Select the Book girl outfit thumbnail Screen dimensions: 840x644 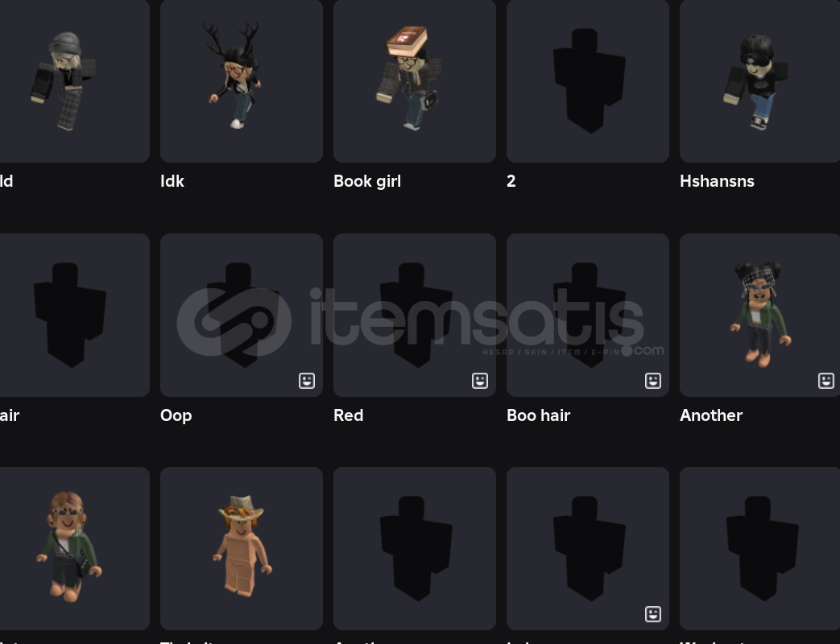coord(414,80)
